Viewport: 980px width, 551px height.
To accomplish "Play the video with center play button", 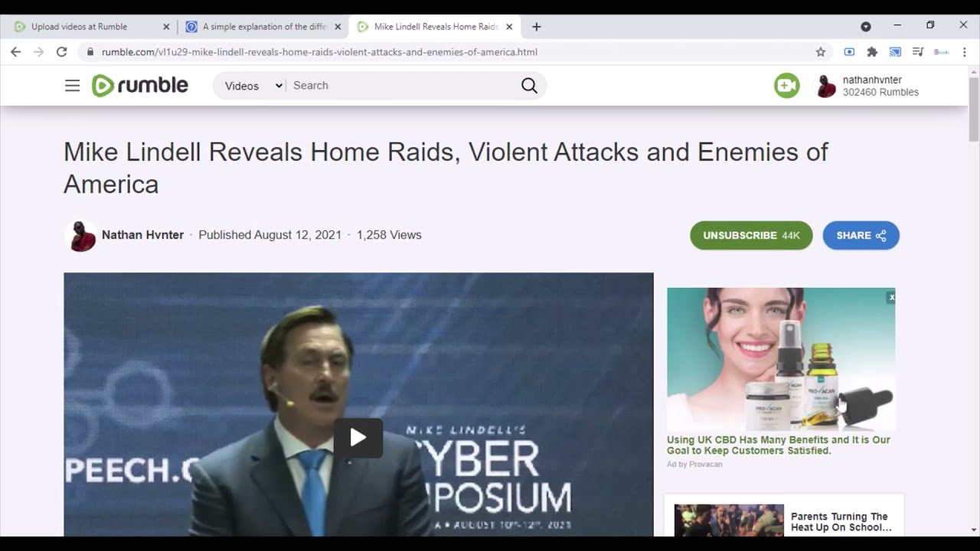I will coord(358,438).
